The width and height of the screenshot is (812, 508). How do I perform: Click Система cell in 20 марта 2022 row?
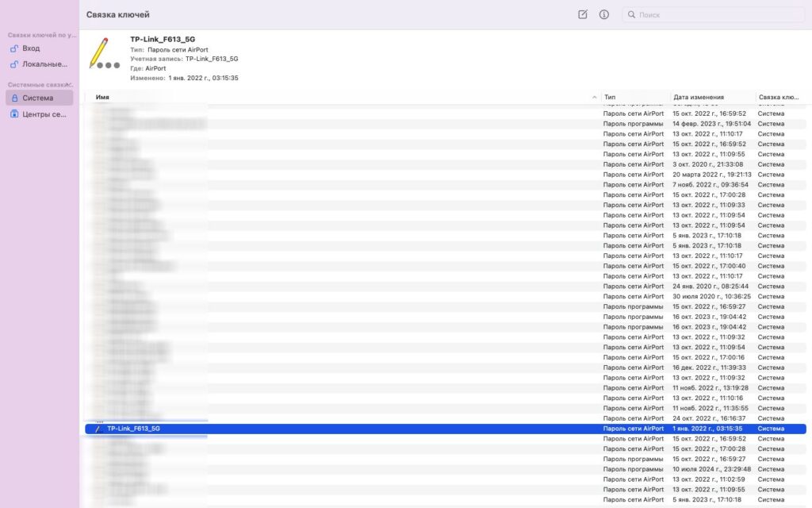(x=771, y=175)
